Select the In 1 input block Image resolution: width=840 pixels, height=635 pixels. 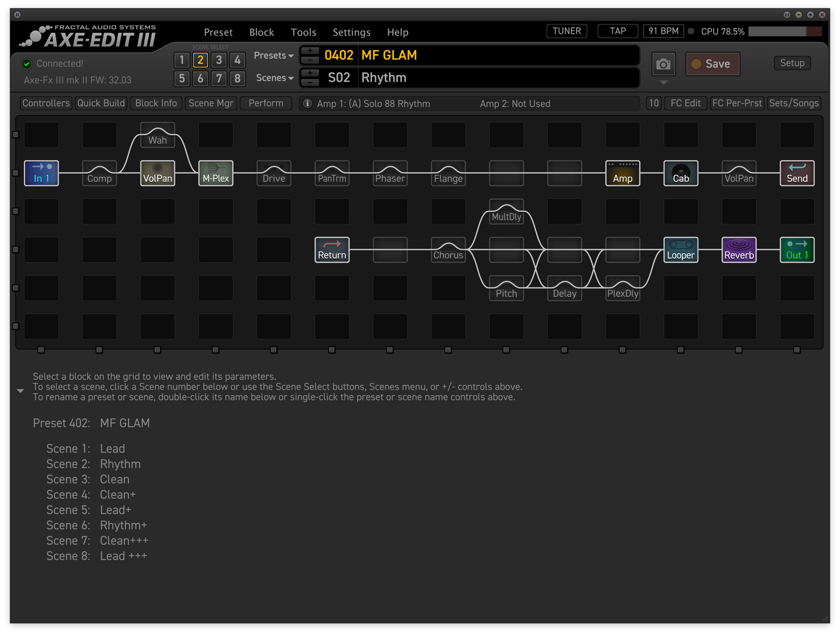[41, 173]
